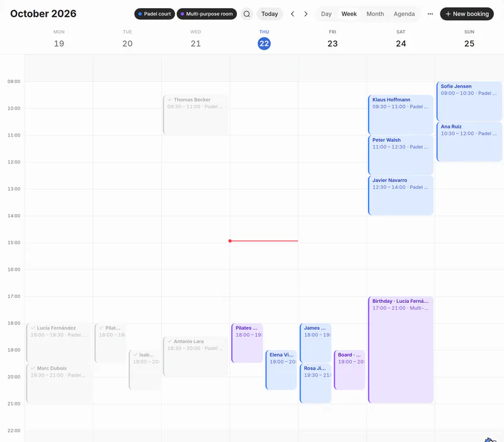Image resolution: width=504 pixels, height=442 pixels.
Task: Open the more options ellipsis menu
Action: pos(430,14)
